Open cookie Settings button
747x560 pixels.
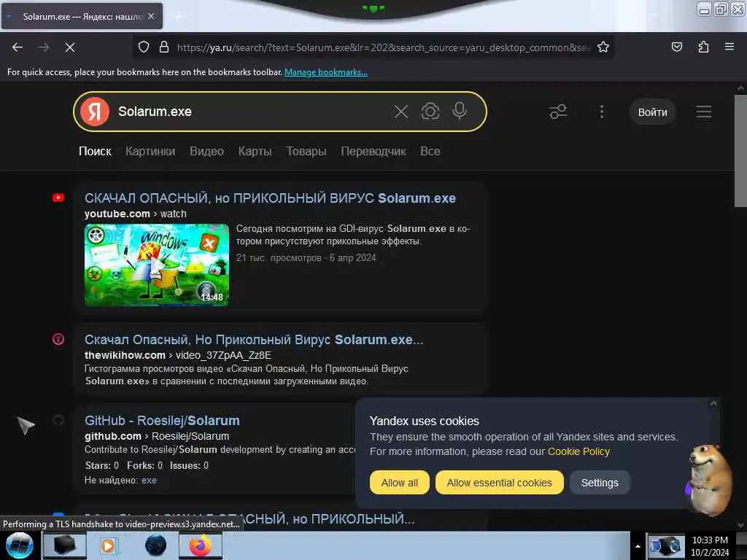coord(600,483)
